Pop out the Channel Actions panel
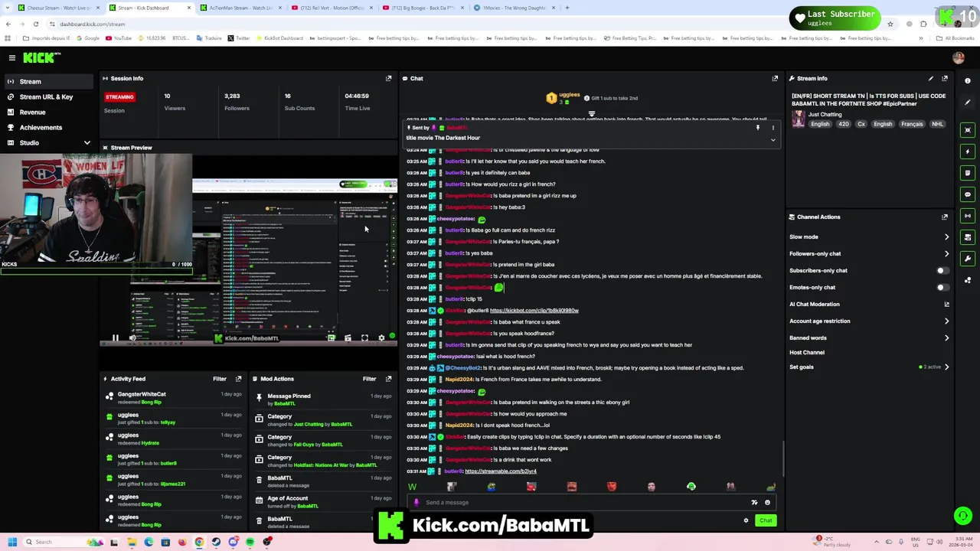The image size is (980, 551). [945, 217]
